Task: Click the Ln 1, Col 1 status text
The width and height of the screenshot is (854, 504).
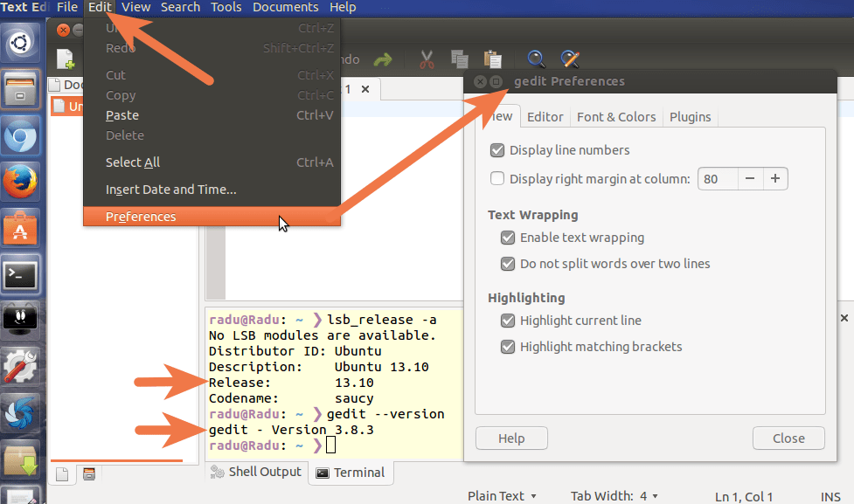Action: click(x=744, y=496)
